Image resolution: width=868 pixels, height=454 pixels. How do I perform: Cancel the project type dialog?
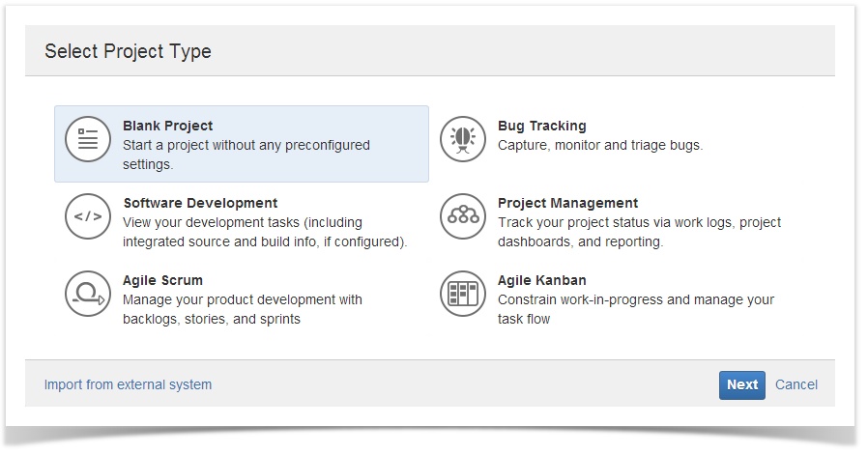coord(796,384)
